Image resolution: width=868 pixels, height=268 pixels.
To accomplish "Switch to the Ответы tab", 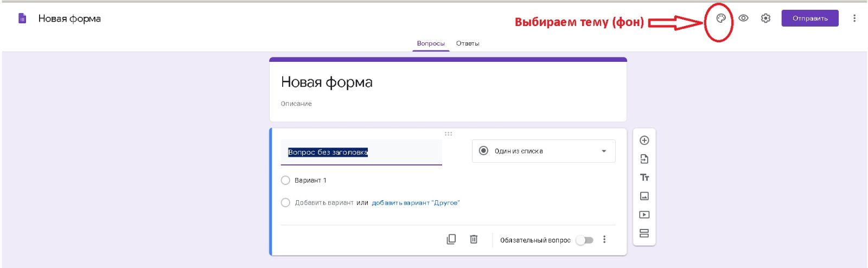I will [x=468, y=43].
